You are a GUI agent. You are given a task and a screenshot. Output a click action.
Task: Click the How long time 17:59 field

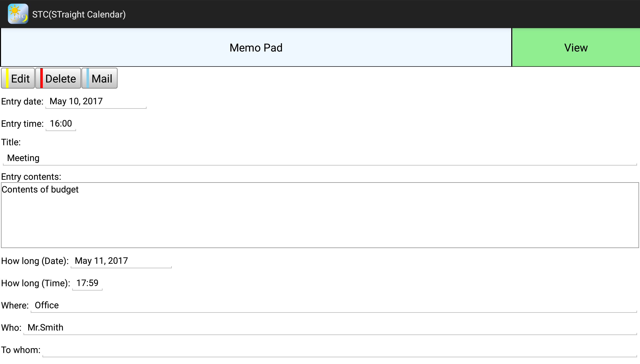point(87,283)
